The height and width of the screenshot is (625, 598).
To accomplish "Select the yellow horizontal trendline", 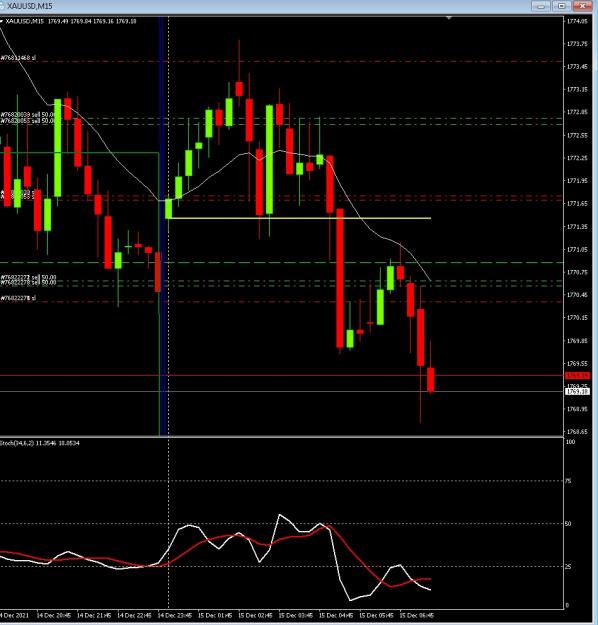I will point(301,218).
